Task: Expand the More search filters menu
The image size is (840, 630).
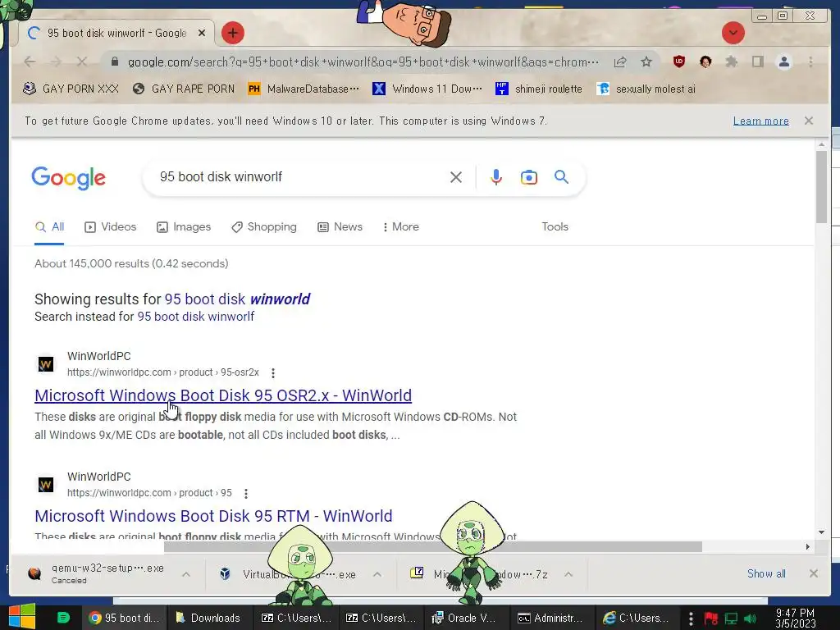Action: click(x=401, y=227)
